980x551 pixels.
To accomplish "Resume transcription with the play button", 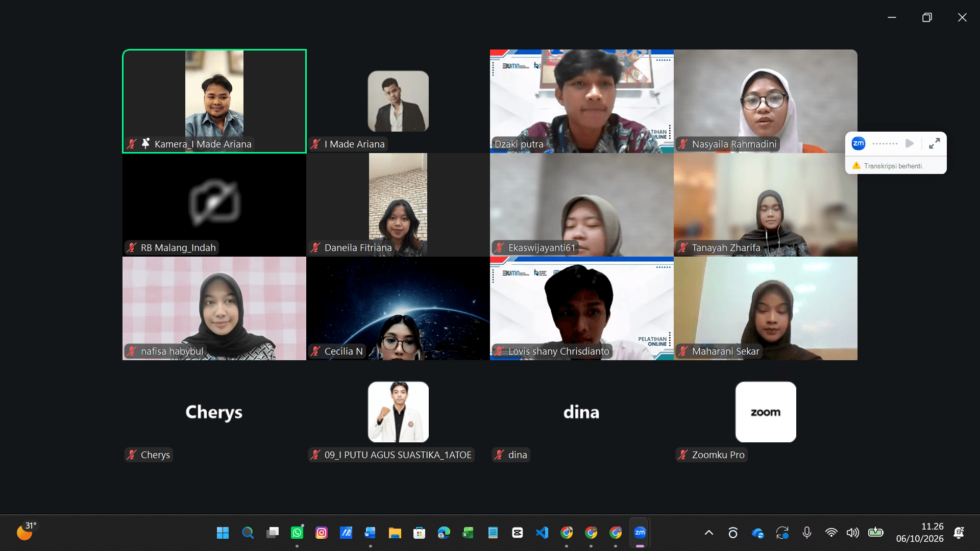I will click(x=910, y=143).
